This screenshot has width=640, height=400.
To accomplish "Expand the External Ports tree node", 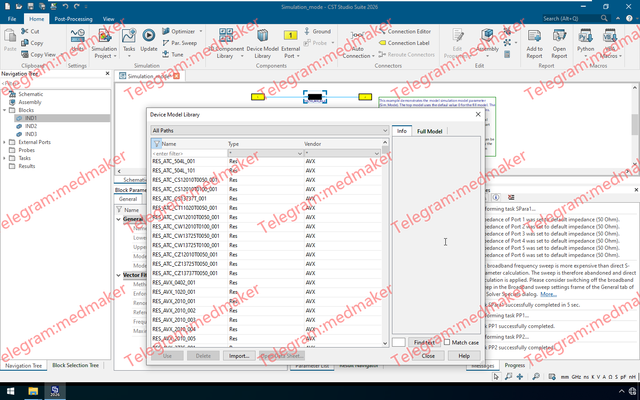I will tap(4, 142).
